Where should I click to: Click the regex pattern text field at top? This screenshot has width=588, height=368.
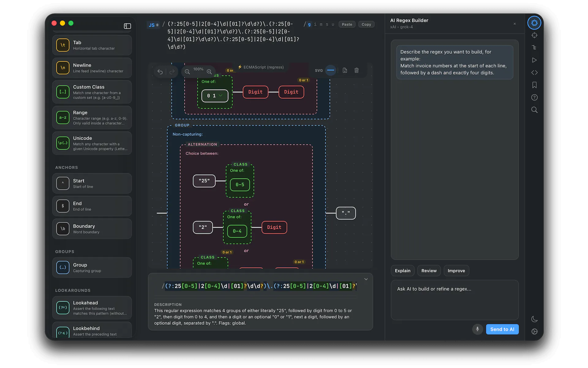(234, 36)
